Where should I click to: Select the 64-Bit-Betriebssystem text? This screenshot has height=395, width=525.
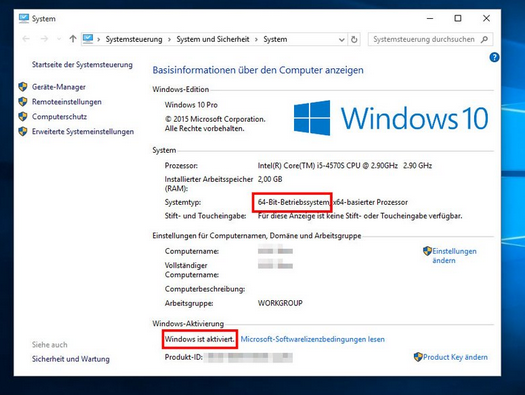293,202
